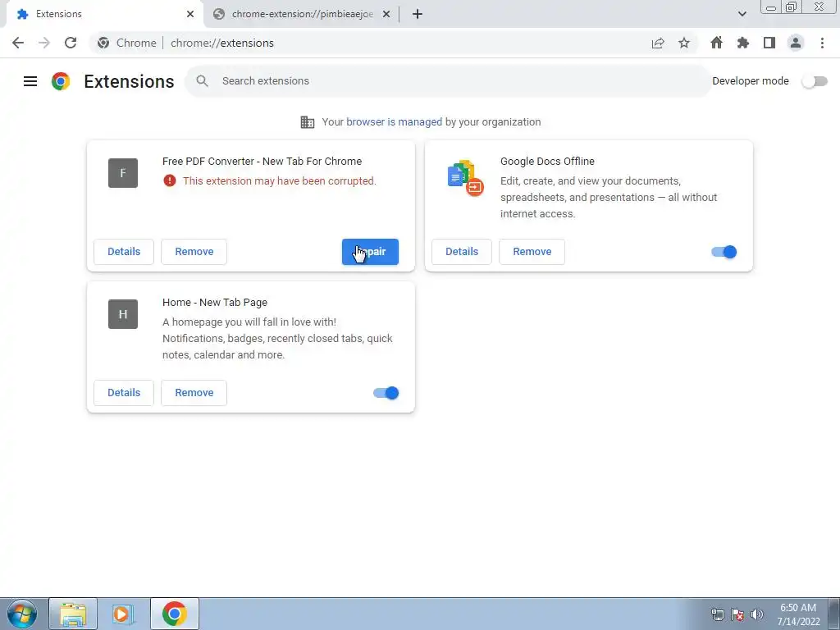840x630 pixels.
Task: Close the Extensions tab
Action: tap(190, 14)
